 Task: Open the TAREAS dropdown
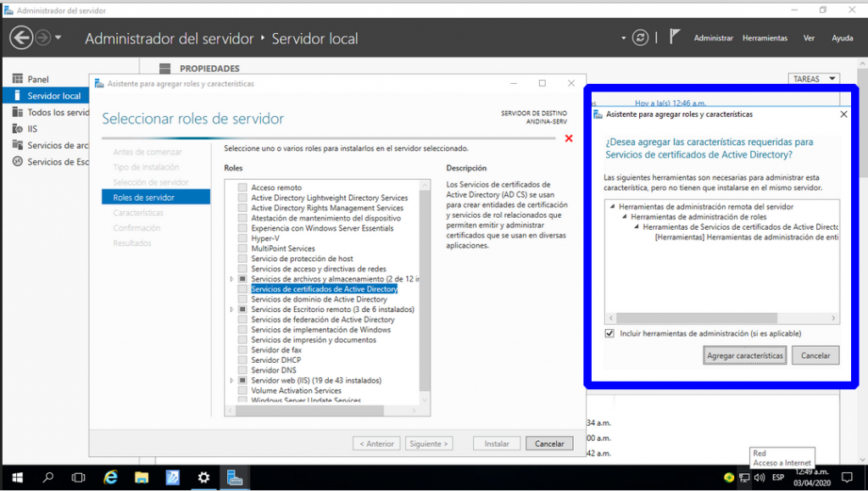tap(814, 79)
